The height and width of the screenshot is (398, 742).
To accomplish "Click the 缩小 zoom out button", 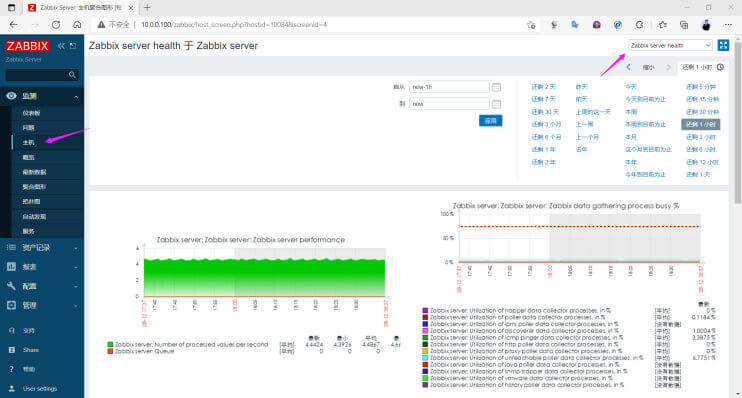I will pos(648,68).
